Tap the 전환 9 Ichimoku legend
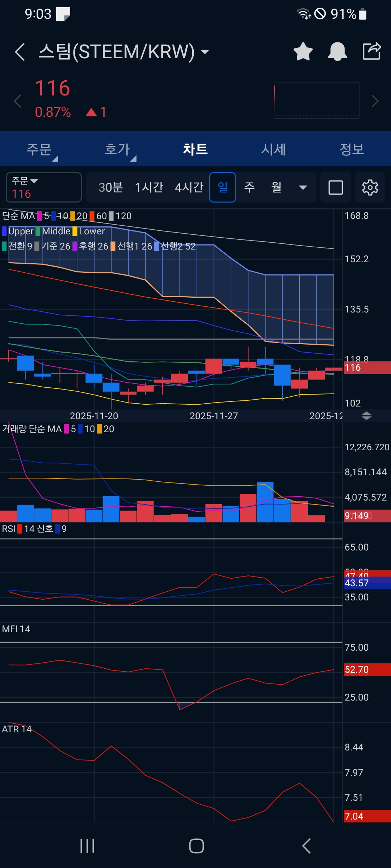This screenshot has height=868, width=391. click(17, 246)
